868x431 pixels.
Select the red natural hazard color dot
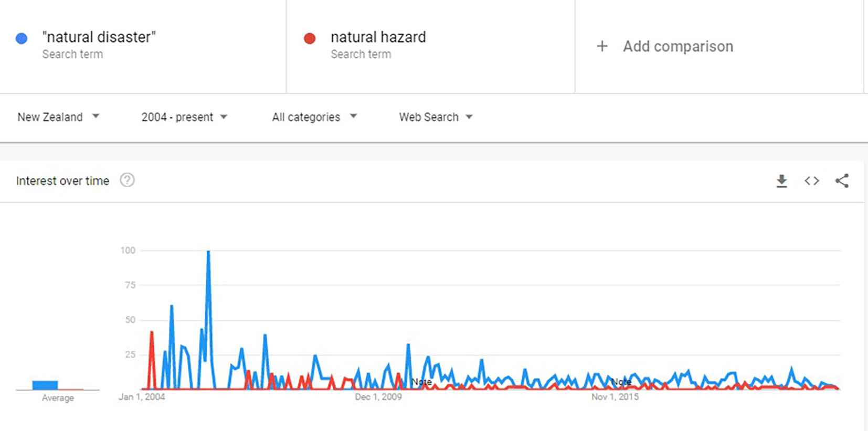[x=310, y=38]
